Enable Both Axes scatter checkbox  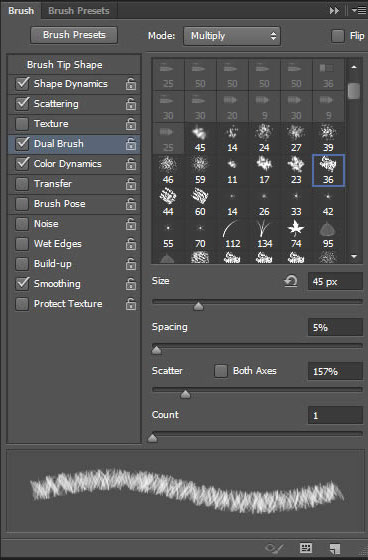[x=220, y=371]
